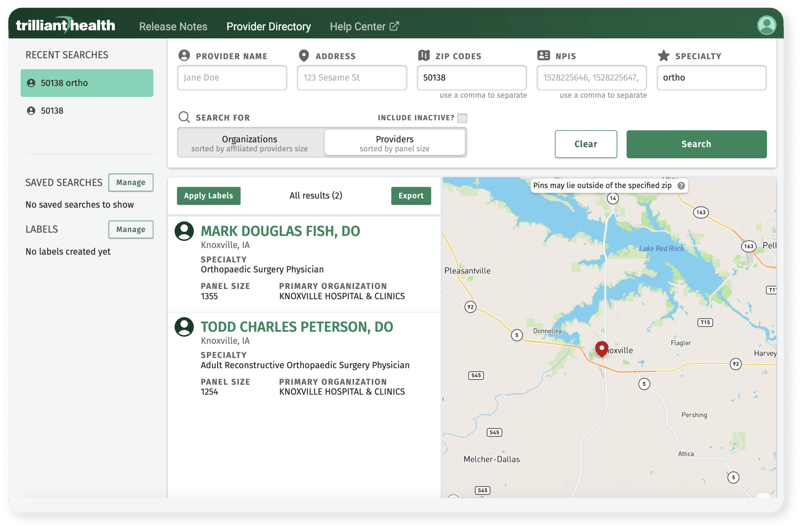Image resolution: width=800 pixels, height=529 pixels.
Task: Click the Zip Codes map icon
Action: click(x=423, y=55)
